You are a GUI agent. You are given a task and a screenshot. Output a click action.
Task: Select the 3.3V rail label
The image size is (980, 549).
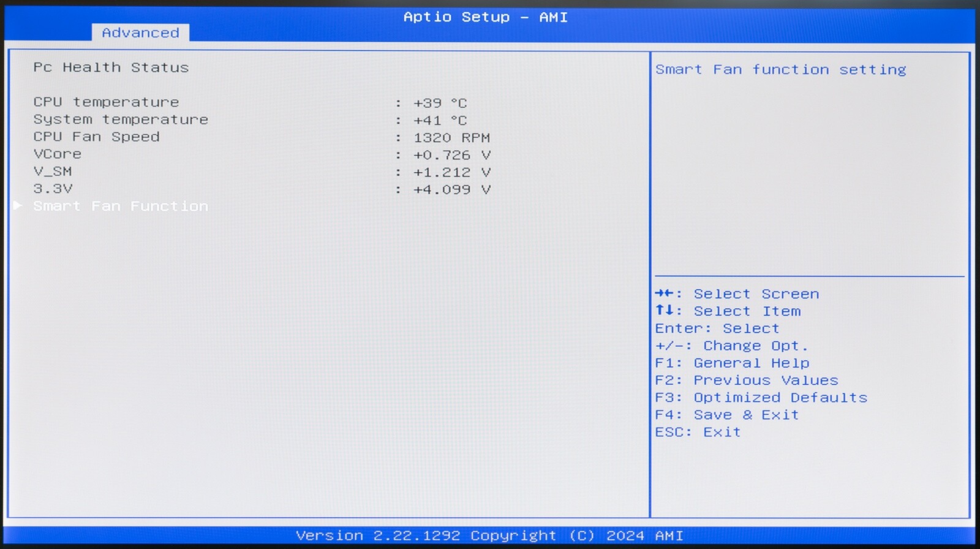pos(53,189)
